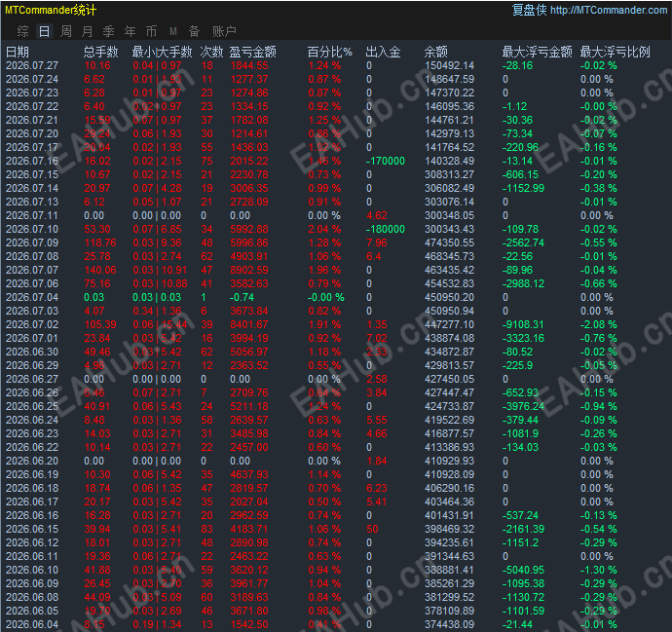Click total lots 140.06
The image size is (672, 632).
[x=100, y=270]
